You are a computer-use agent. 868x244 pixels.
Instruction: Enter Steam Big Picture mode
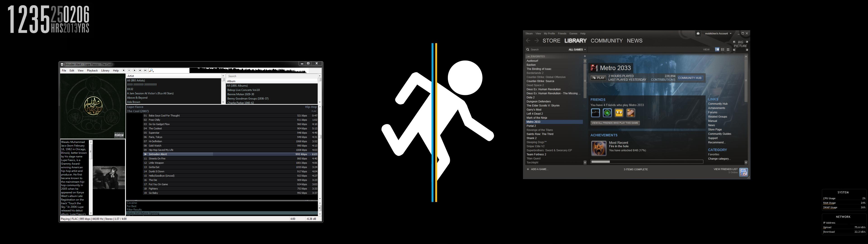pos(740,46)
